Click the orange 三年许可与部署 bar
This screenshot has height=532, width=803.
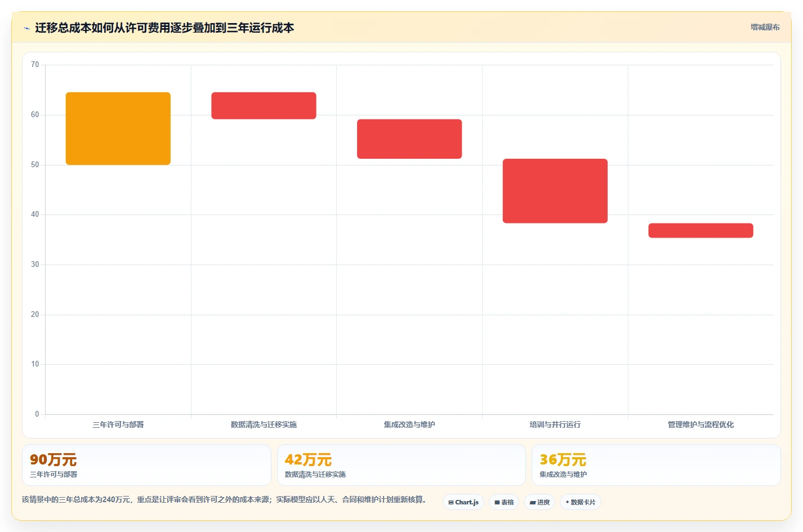[x=118, y=128]
